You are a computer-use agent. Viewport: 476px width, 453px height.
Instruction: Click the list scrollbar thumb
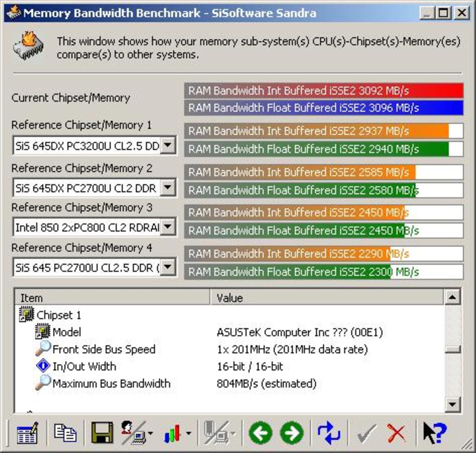pyautogui.click(x=452, y=350)
